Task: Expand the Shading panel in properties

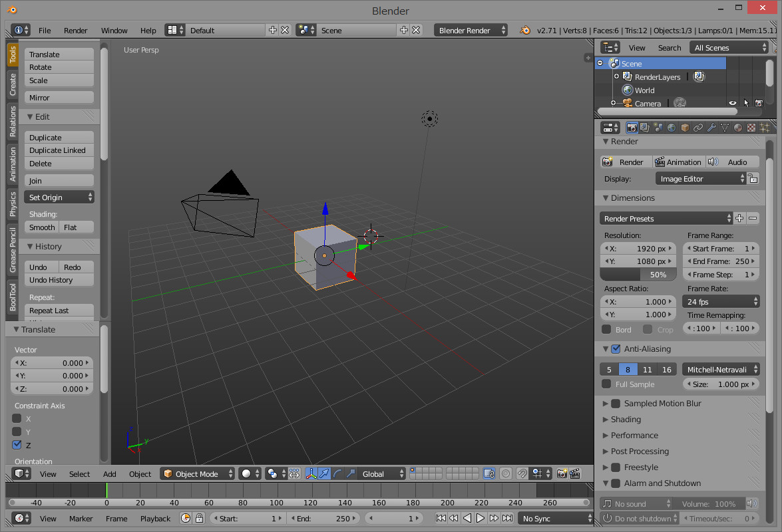Action: coord(626,420)
